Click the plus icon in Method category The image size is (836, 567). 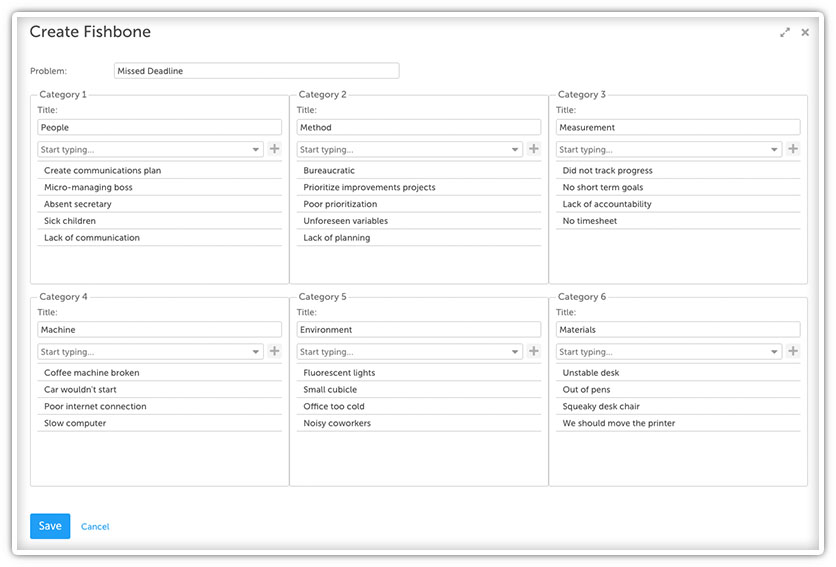pyautogui.click(x=534, y=149)
